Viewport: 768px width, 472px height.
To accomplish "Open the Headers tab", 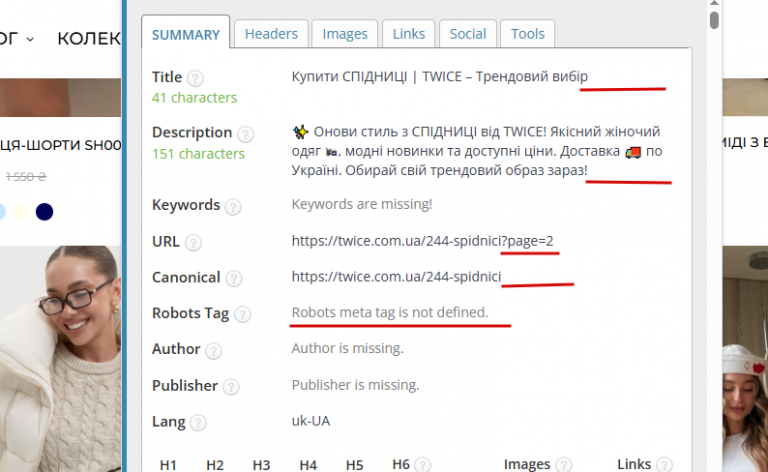I will (271, 34).
